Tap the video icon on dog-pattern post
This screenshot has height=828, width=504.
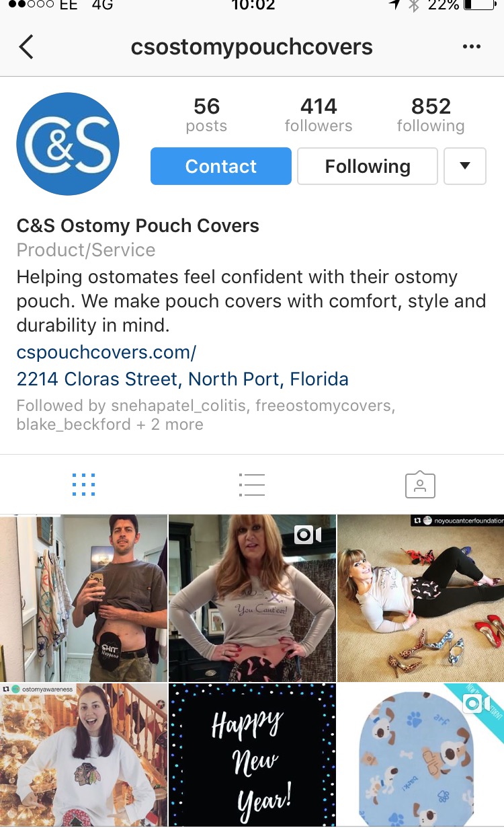476,704
